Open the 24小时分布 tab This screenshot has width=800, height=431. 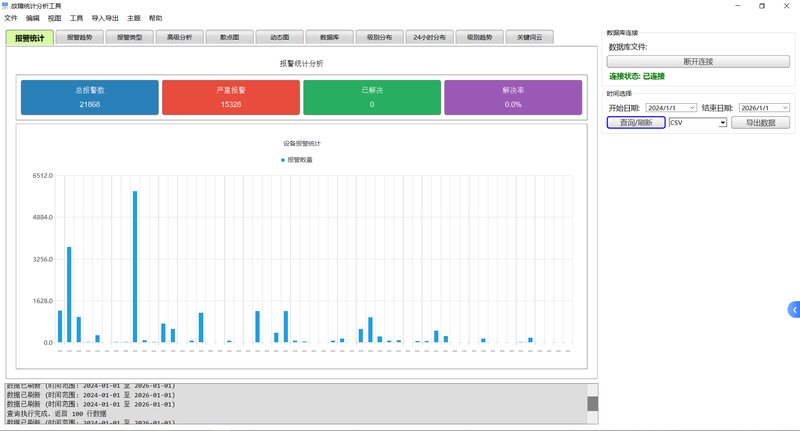[430, 37]
